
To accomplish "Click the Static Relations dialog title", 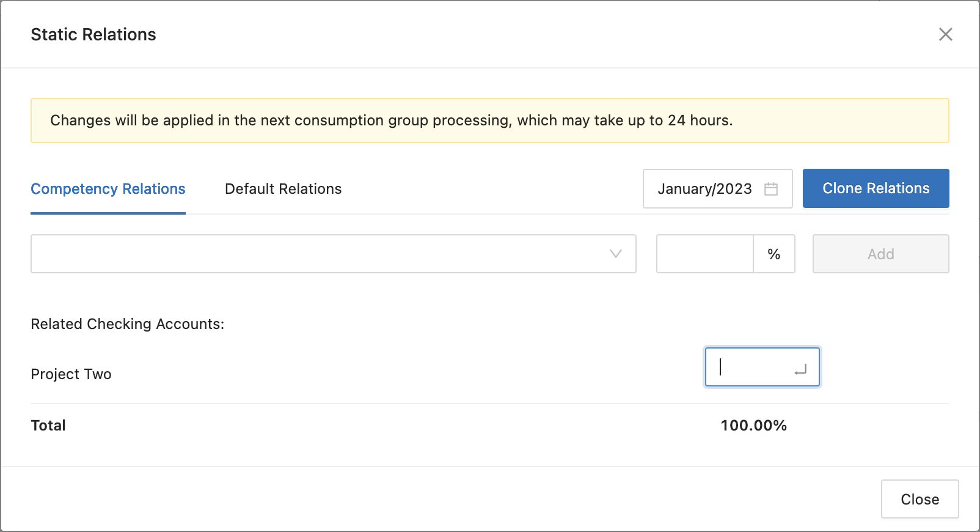I will (x=93, y=35).
